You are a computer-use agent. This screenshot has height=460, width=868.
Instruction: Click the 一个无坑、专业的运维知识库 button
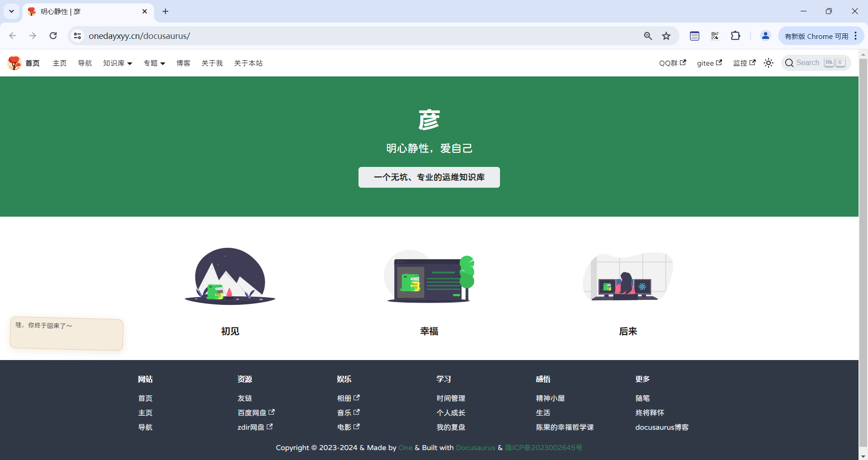click(x=429, y=177)
